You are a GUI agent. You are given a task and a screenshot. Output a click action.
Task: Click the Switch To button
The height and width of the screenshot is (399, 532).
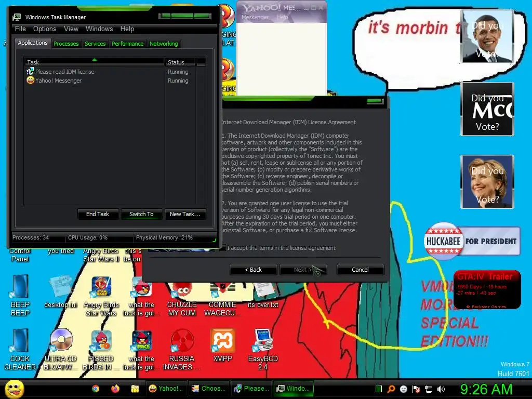pos(141,214)
